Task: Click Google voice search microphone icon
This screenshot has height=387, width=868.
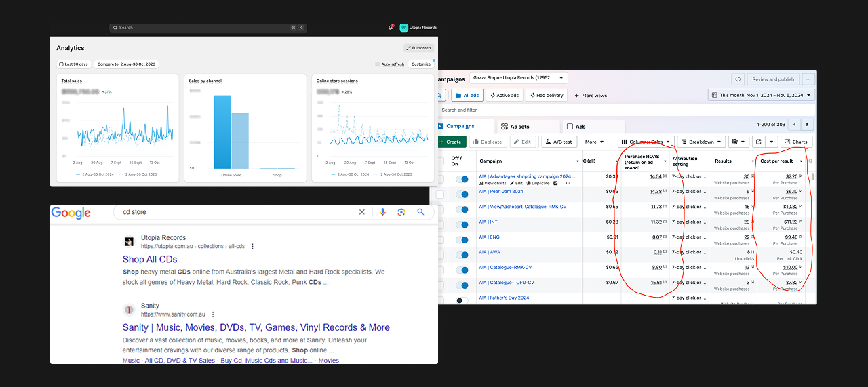Action: point(382,212)
